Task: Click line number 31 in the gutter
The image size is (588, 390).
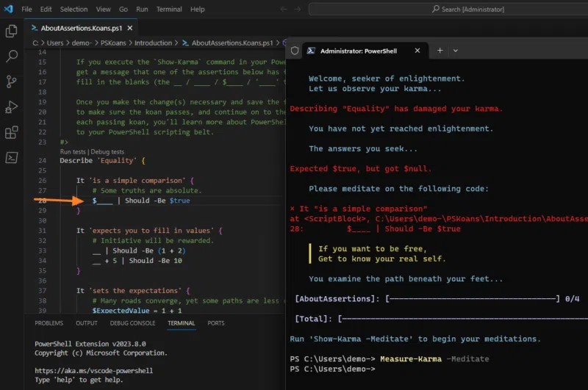Action: point(43,231)
